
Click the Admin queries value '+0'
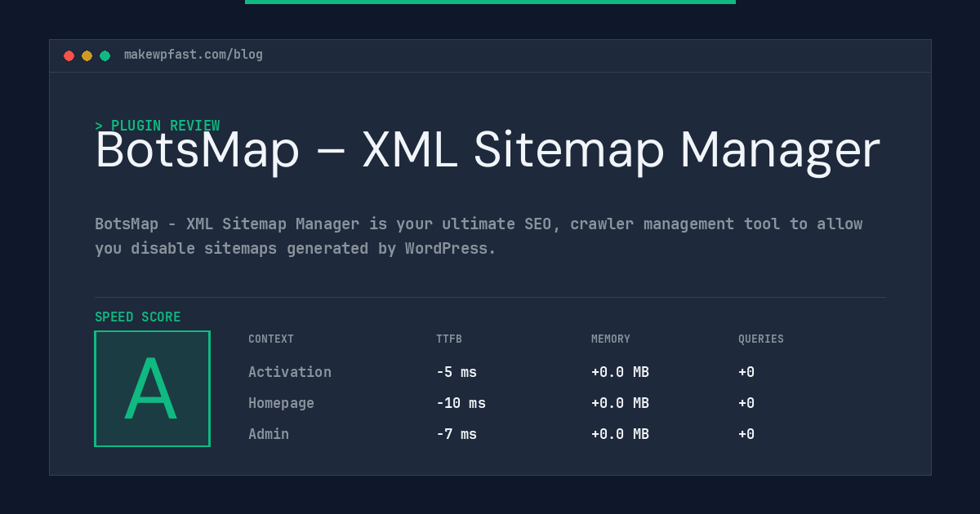pyautogui.click(x=746, y=434)
